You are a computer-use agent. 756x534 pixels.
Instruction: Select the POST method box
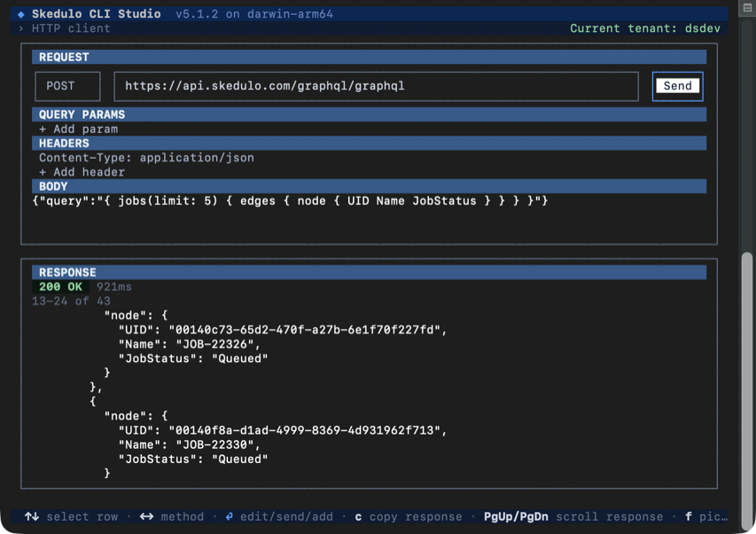pos(67,86)
